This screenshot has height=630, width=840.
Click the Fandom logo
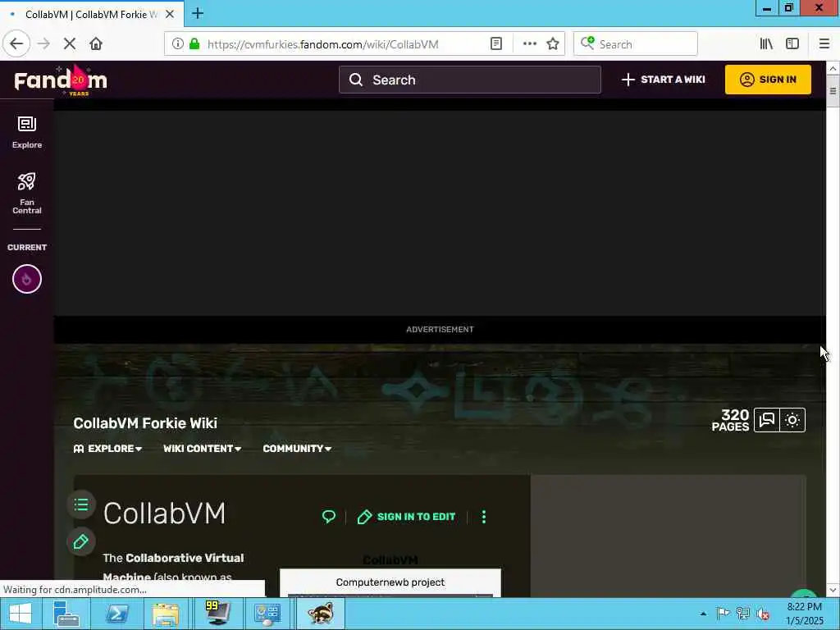(x=61, y=80)
